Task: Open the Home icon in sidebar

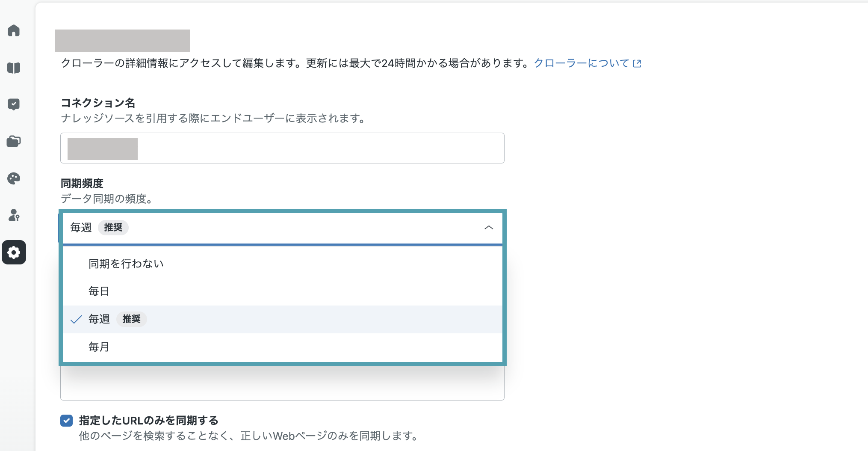Action: pyautogui.click(x=14, y=30)
